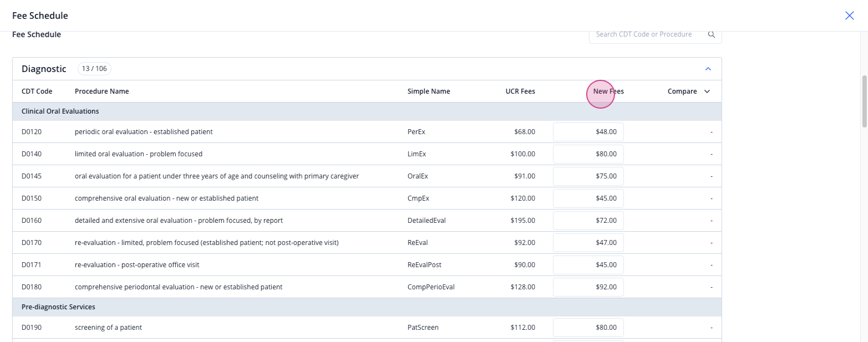Click 'comprehensive periodontal evaluation' procedure name

tap(179, 287)
